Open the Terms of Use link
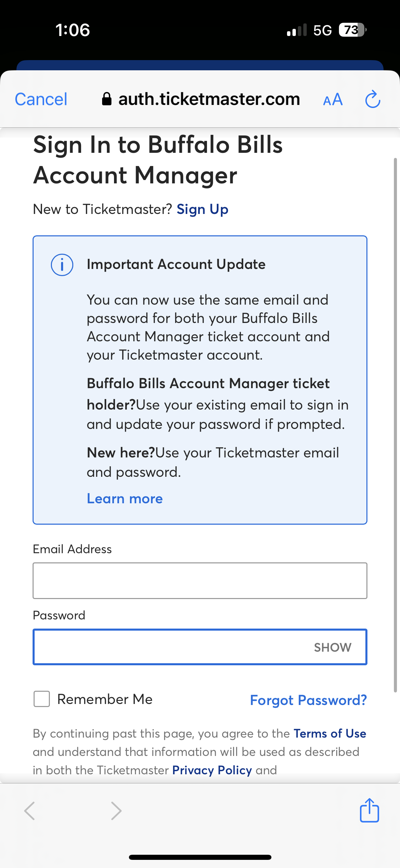 pyautogui.click(x=329, y=734)
